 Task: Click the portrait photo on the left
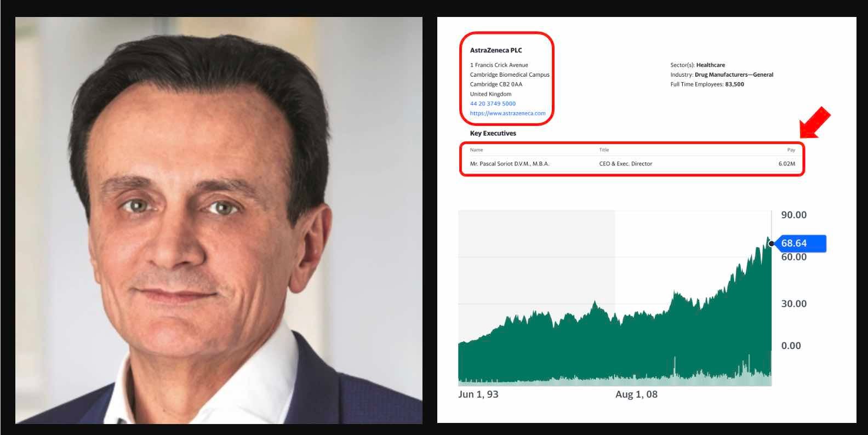click(219, 220)
